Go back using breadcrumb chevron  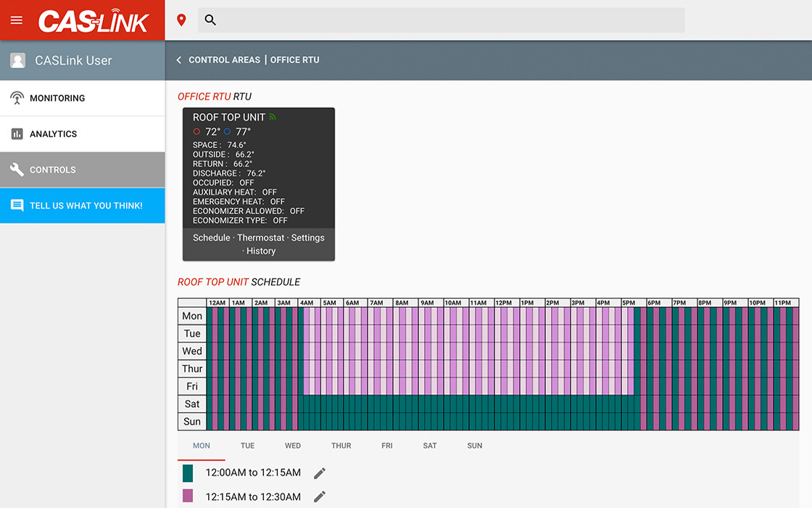point(178,60)
